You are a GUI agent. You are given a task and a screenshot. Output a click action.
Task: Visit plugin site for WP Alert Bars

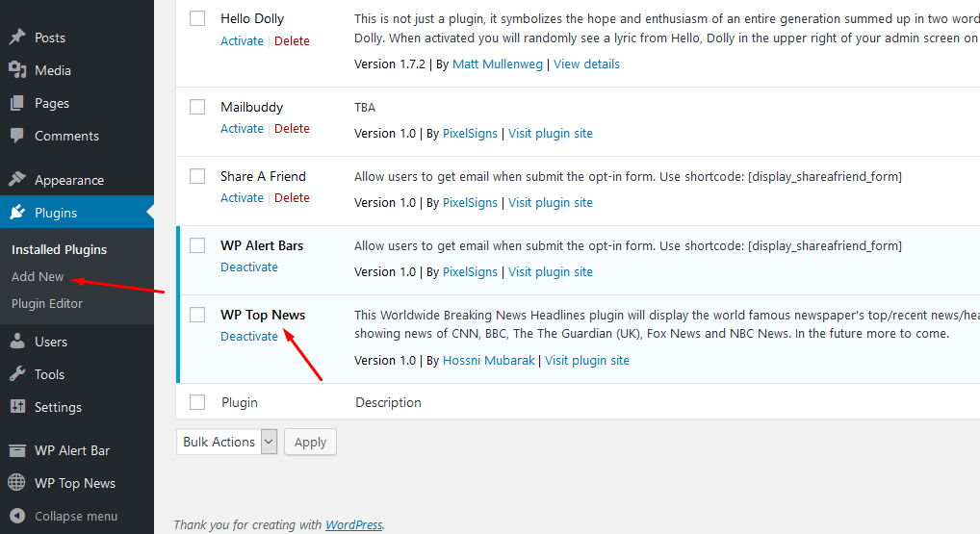(551, 271)
